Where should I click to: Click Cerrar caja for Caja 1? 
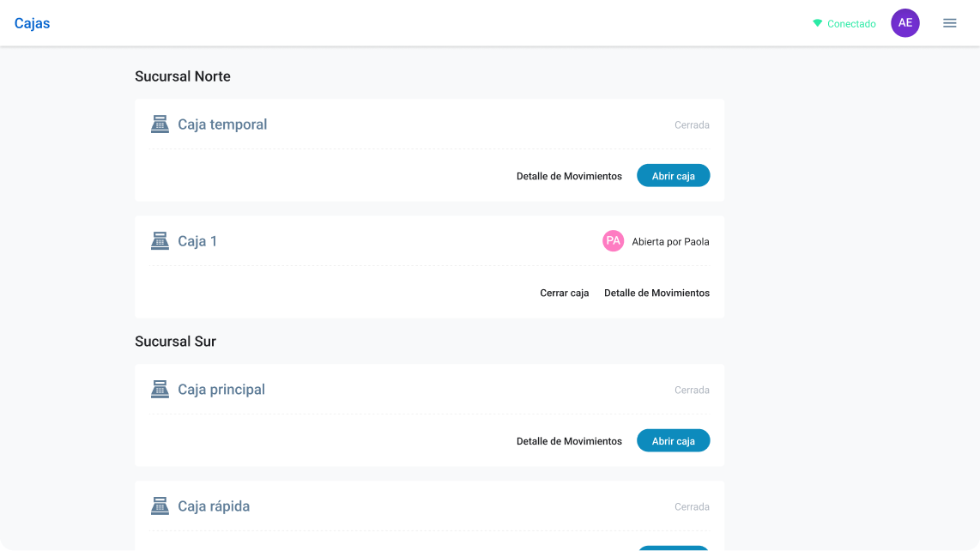[x=565, y=293]
